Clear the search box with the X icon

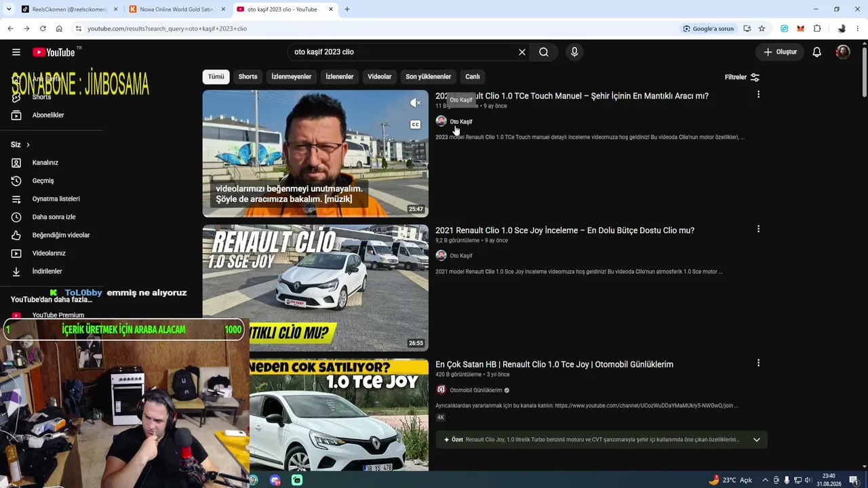pos(522,52)
